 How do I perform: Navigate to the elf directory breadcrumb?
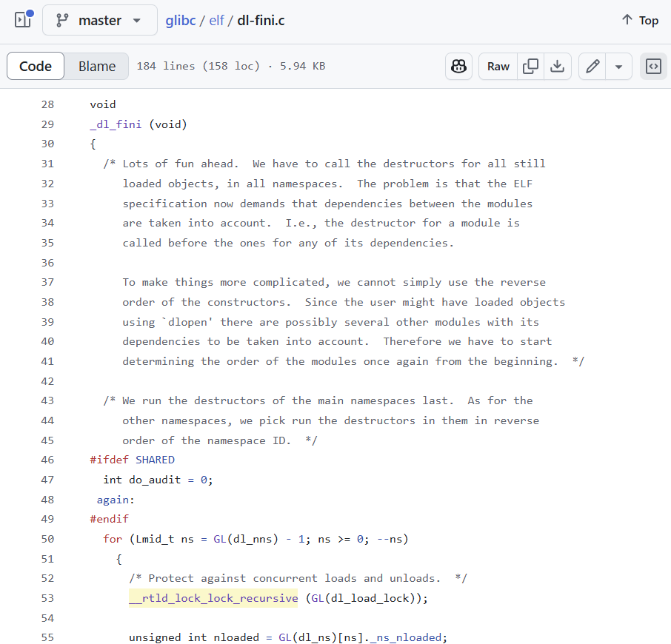tap(216, 20)
